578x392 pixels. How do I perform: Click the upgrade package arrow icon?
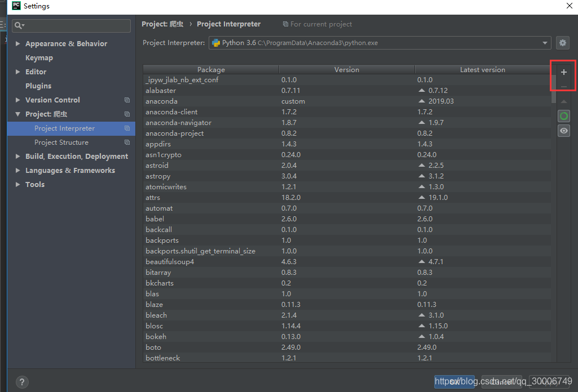click(x=564, y=101)
